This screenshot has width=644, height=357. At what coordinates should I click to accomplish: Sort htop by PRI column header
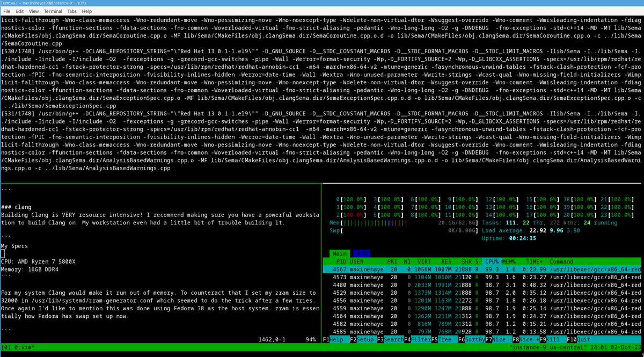pyautogui.click(x=392, y=261)
